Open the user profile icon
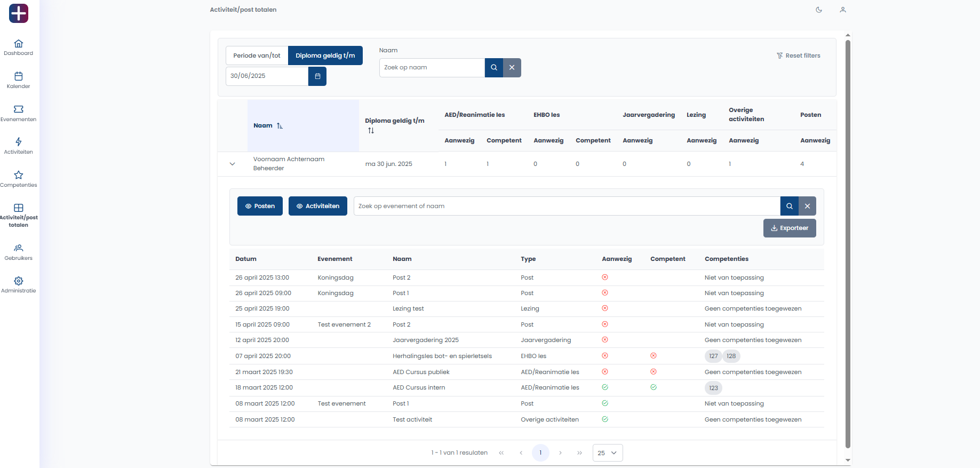 pyautogui.click(x=843, y=10)
